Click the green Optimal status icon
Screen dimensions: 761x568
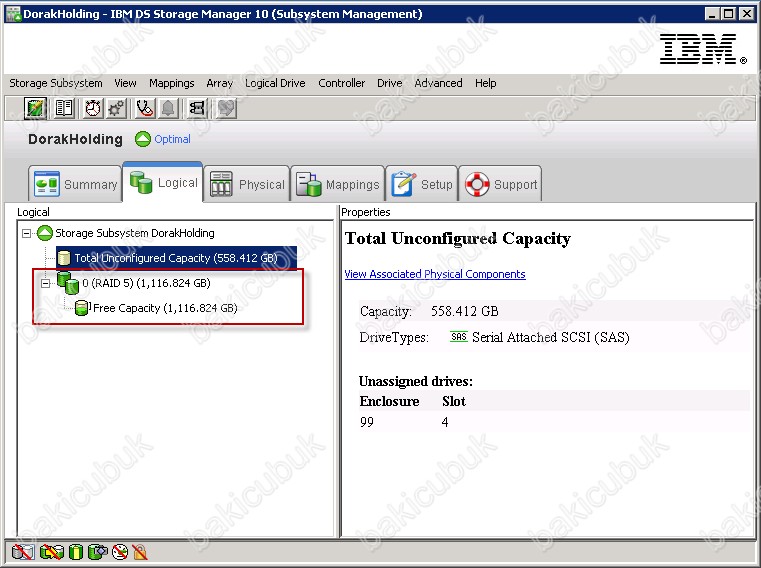(143, 139)
